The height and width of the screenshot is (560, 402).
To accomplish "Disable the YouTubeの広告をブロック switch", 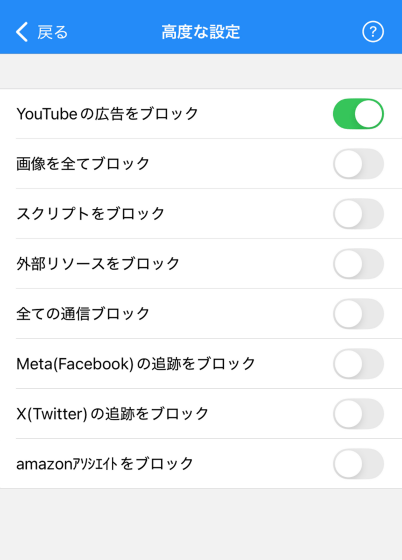I will [358, 114].
